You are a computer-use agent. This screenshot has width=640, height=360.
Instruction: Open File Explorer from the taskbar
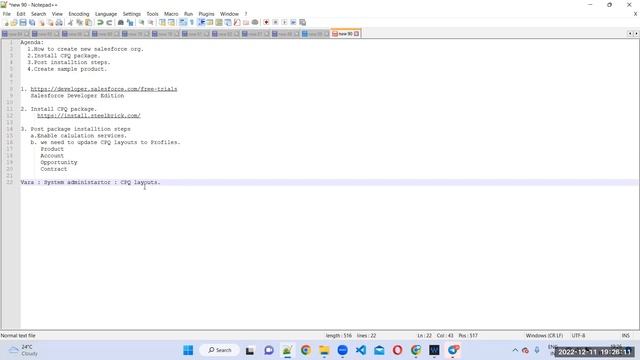click(324, 350)
